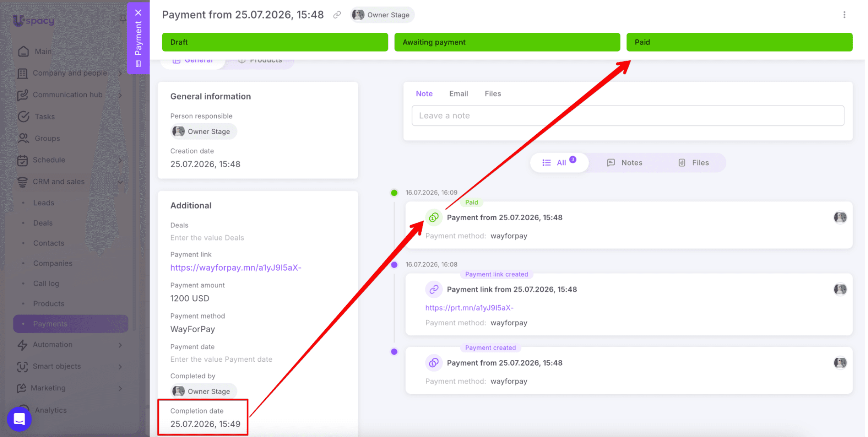Click the Smart objects icon
The height and width of the screenshot is (437, 868).
(22, 367)
